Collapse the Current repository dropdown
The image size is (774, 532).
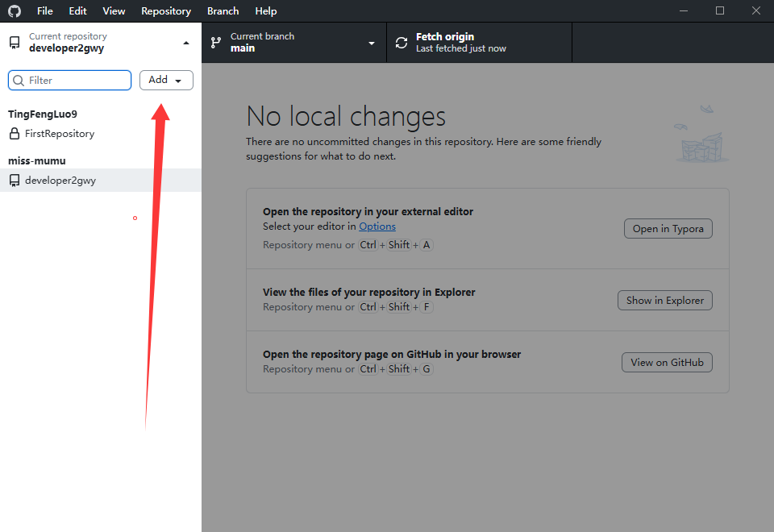coord(186,43)
